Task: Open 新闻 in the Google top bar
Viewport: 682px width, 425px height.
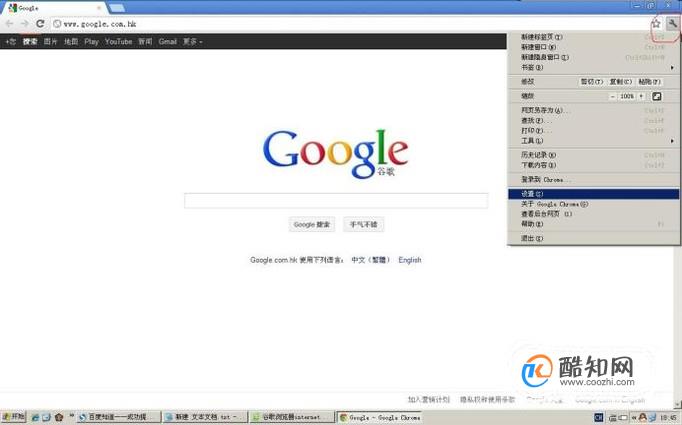Action: 145,41
